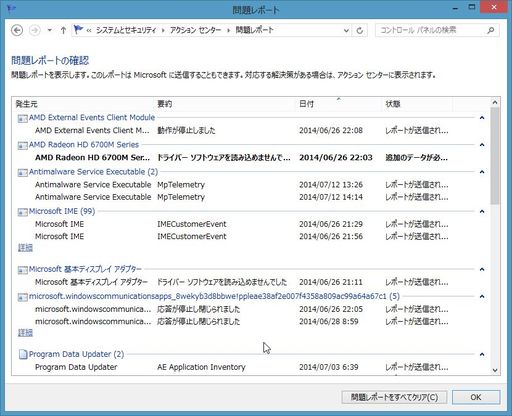Image resolution: width=512 pixels, height=416 pixels.
Task: Click the Refresh button
Action: 360,31
